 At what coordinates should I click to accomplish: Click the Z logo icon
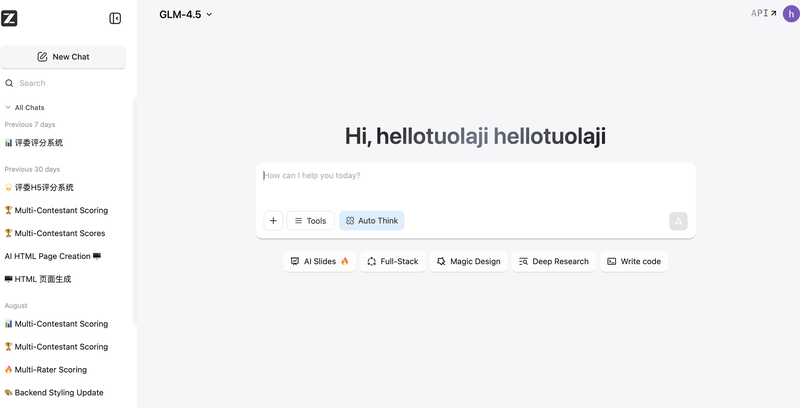click(9, 18)
